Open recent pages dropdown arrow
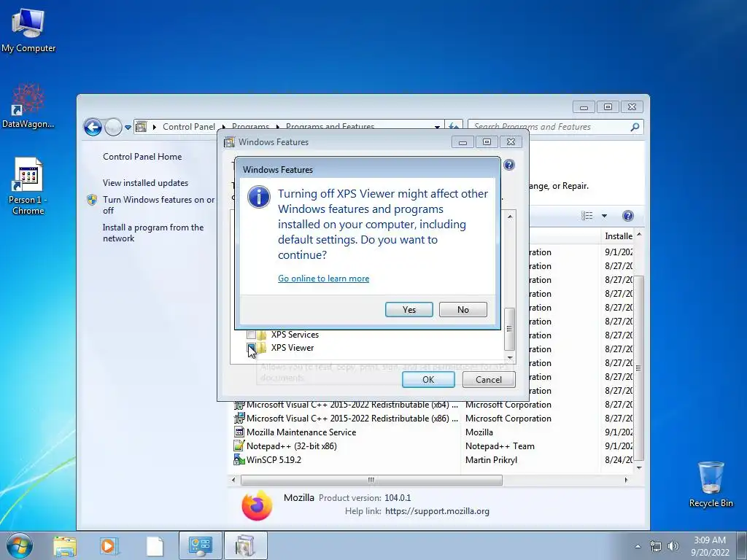The image size is (747, 560). click(128, 127)
